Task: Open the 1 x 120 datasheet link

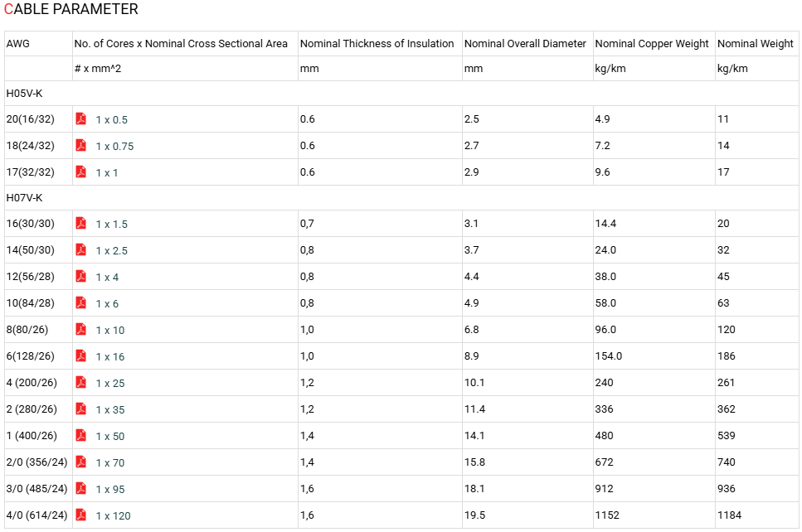Action: [113, 516]
